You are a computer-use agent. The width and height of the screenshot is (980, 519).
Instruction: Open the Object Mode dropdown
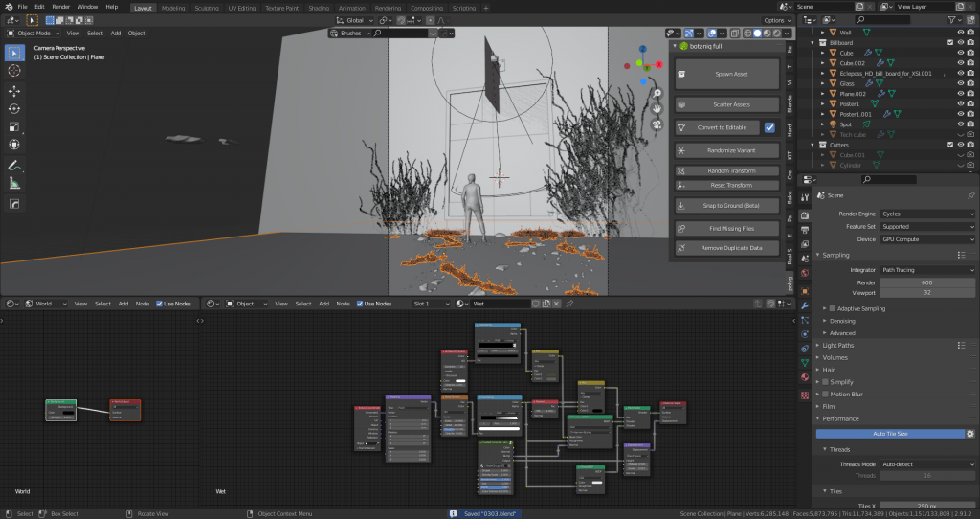pyautogui.click(x=33, y=33)
